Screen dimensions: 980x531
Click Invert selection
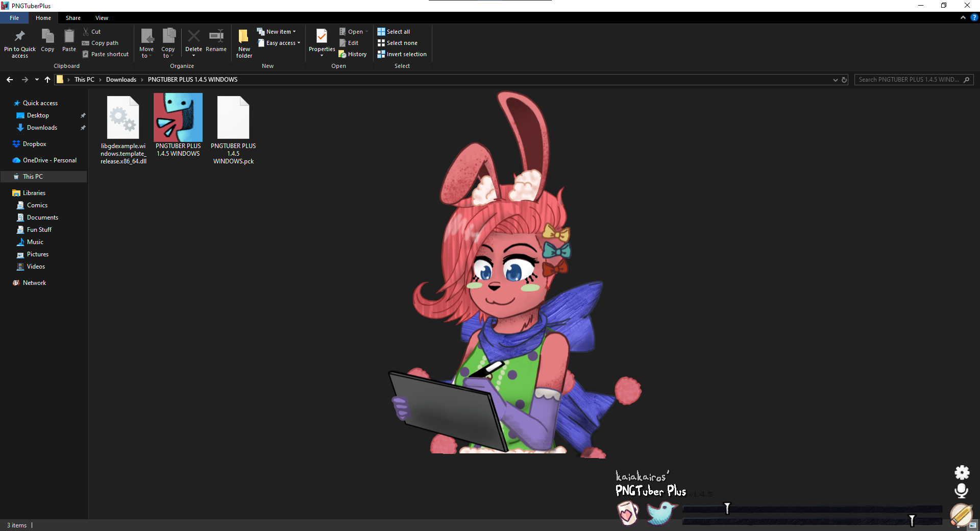pyautogui.click(x=402, y=54)
